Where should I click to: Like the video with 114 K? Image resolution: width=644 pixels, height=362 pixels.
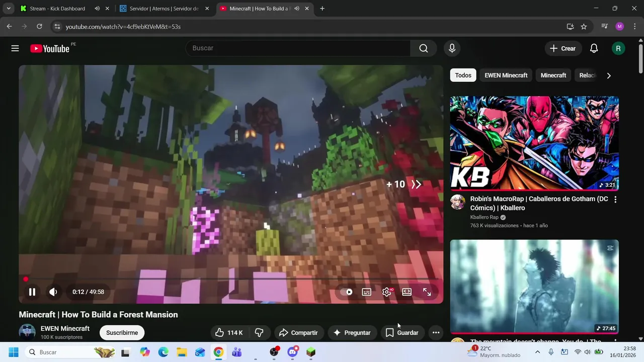[229, 332]
